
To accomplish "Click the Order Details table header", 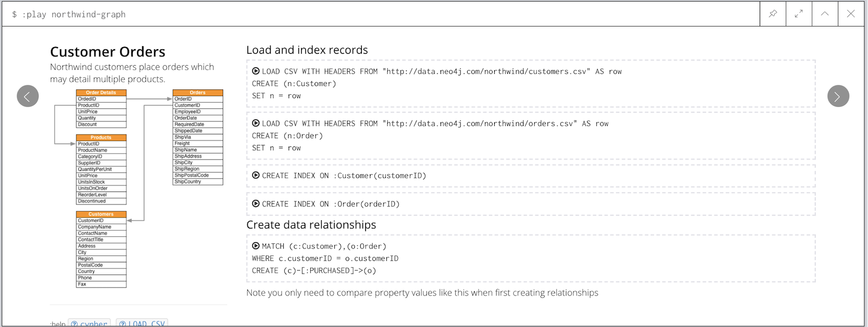I will tap(101, 93).
